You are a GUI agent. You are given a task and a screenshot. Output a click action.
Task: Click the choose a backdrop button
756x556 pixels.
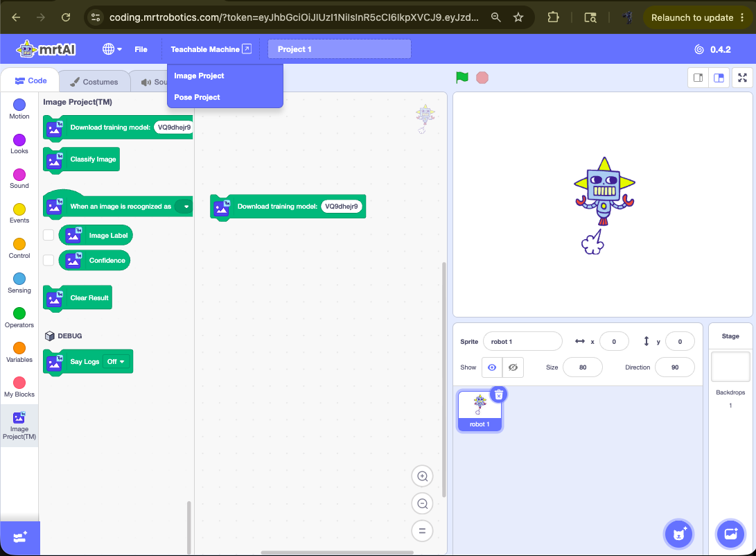coord(730,534)
